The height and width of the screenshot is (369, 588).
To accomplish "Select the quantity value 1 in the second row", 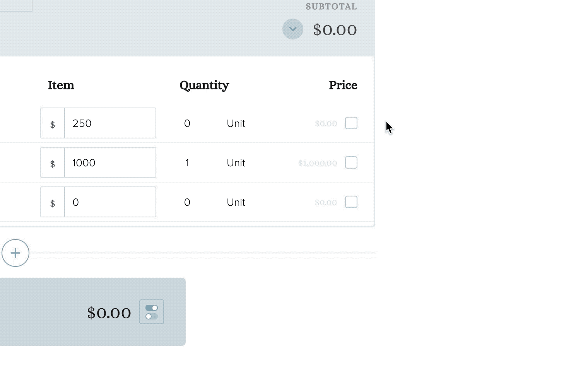I will 187,163.
